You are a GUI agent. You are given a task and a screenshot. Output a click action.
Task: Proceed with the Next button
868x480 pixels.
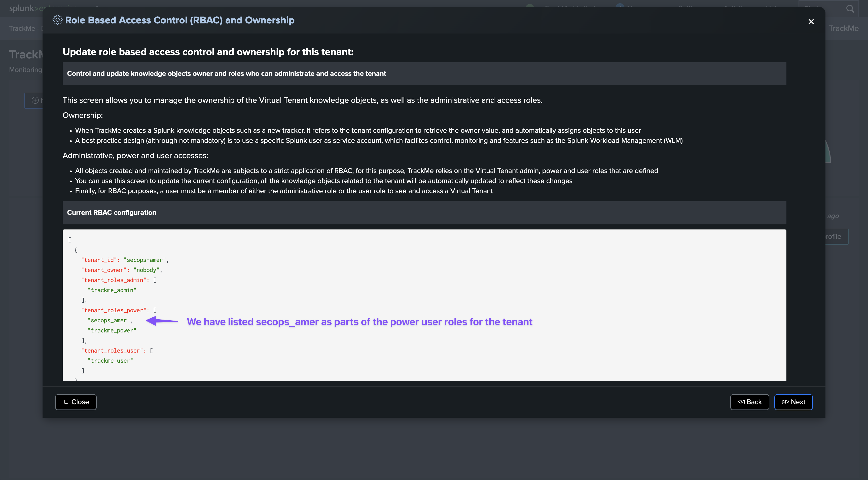tap(793, 402)
